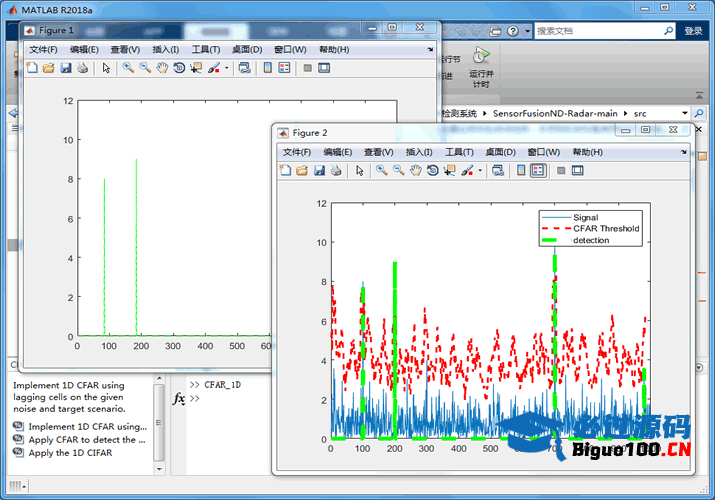715x500 pixels.
Task: Open the MATLAB help question mark icon
Action: [513, 31]
